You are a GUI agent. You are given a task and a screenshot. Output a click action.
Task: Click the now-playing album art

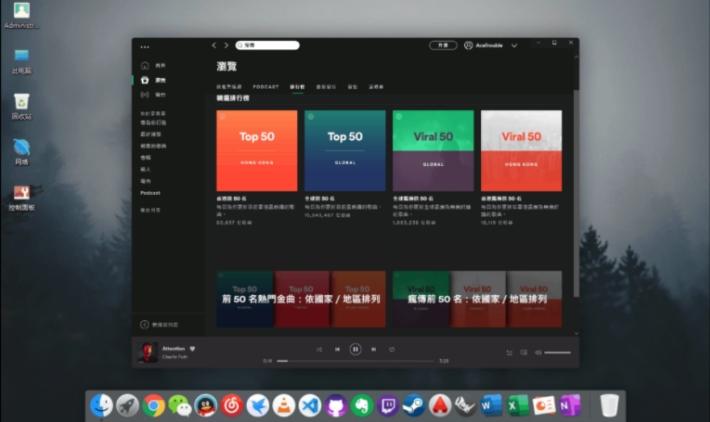click(148, 353)
